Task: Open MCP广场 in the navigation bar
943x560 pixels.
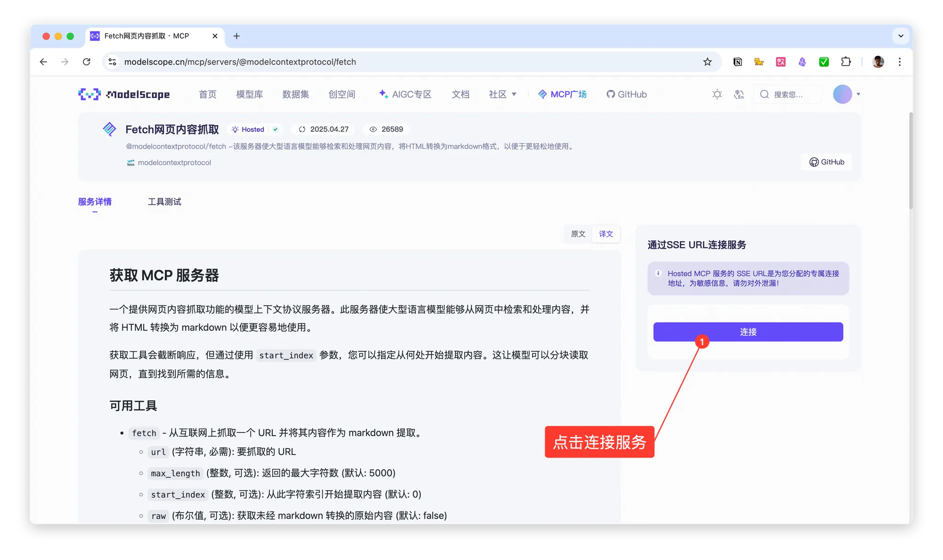Action: click(562, 94)
